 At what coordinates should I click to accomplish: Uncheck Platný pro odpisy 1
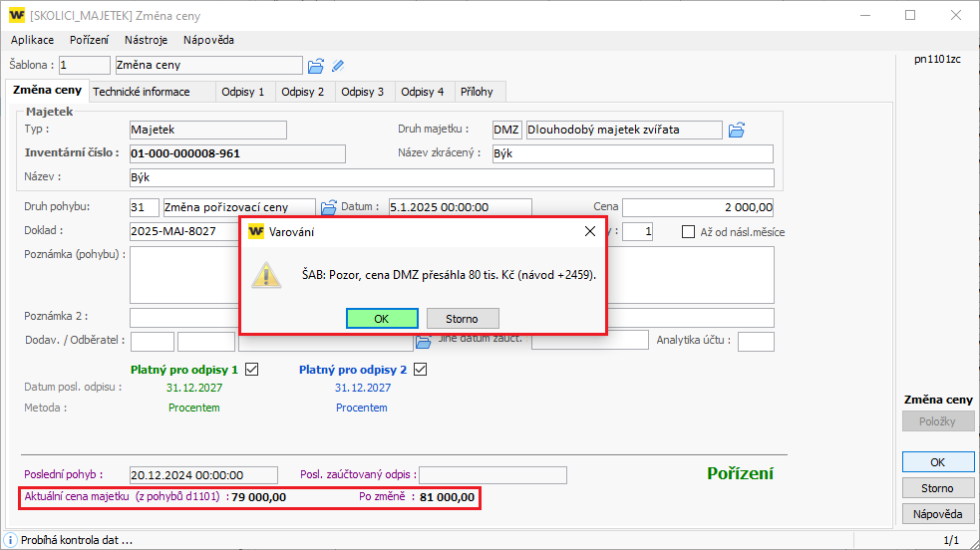(x=251, y=370)
